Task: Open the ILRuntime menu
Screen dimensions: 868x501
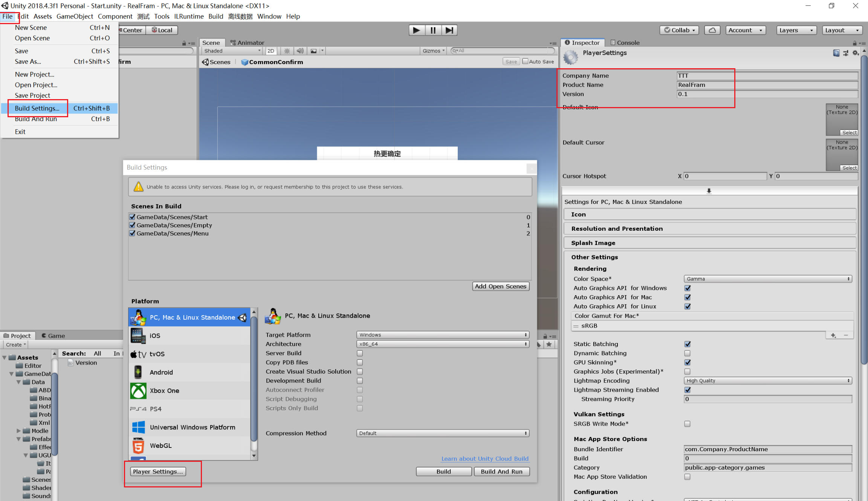Action: click(189, 16)
